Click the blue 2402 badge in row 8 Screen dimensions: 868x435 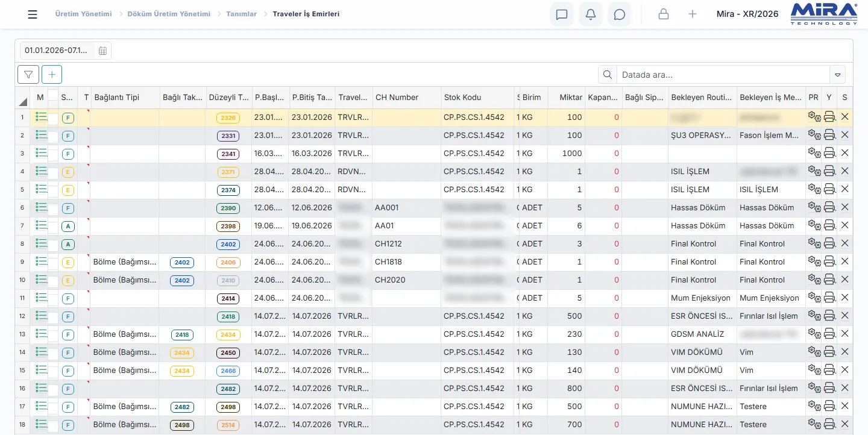[x=228, y=245]
